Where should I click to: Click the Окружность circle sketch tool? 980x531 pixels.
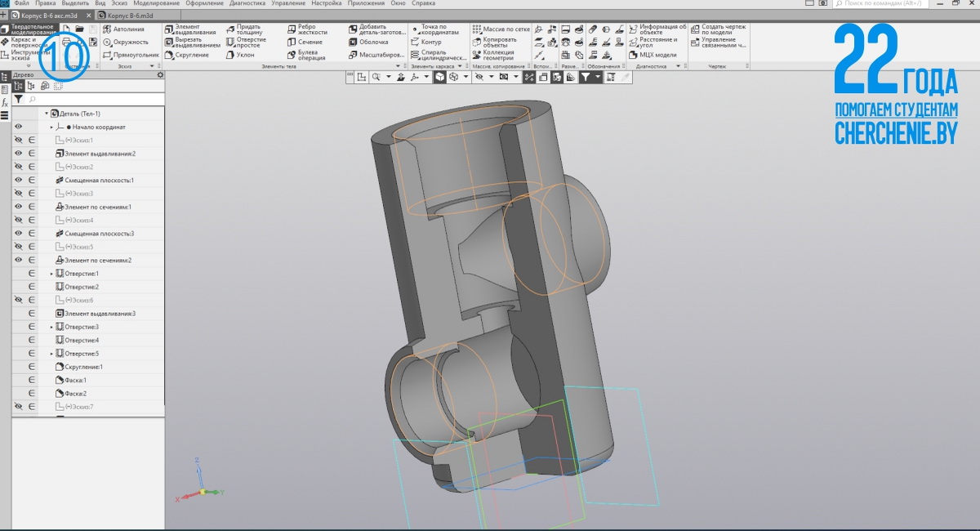(x=125, y=42)
